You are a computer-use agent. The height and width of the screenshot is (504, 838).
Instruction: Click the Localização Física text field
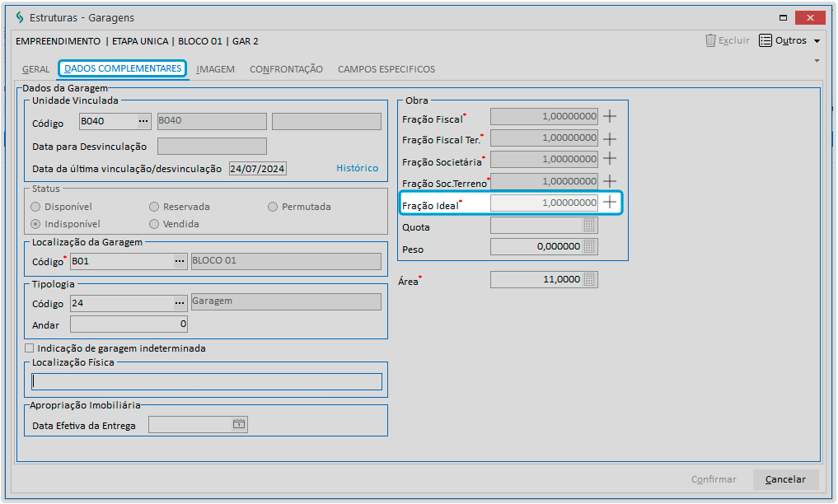pyautogui.click(x=207, y=381)
